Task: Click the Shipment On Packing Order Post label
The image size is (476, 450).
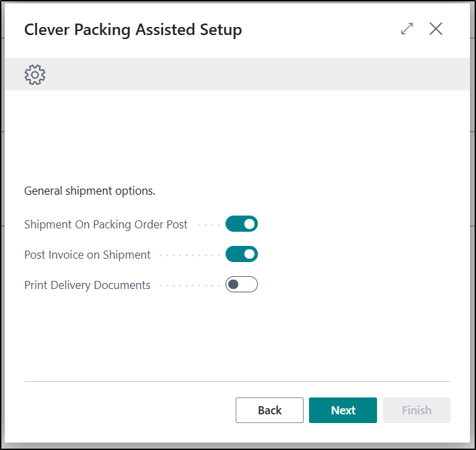Action: pos(106,224)
